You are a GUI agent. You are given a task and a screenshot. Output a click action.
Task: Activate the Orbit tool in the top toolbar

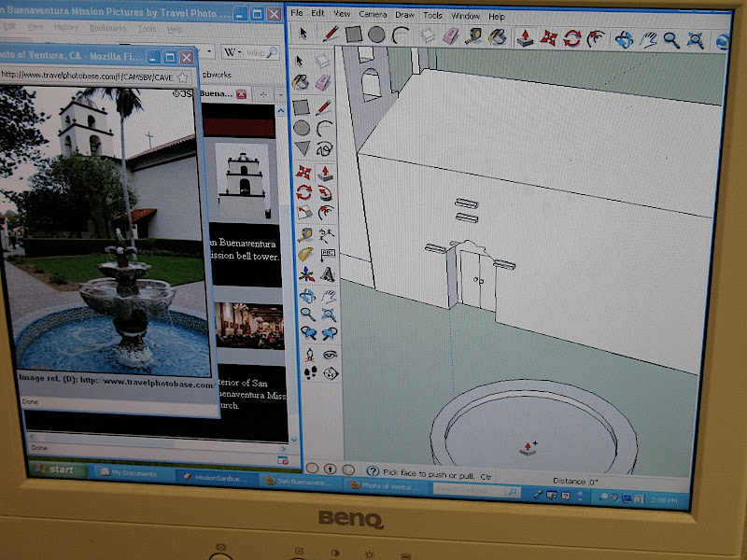coord(624,40)
